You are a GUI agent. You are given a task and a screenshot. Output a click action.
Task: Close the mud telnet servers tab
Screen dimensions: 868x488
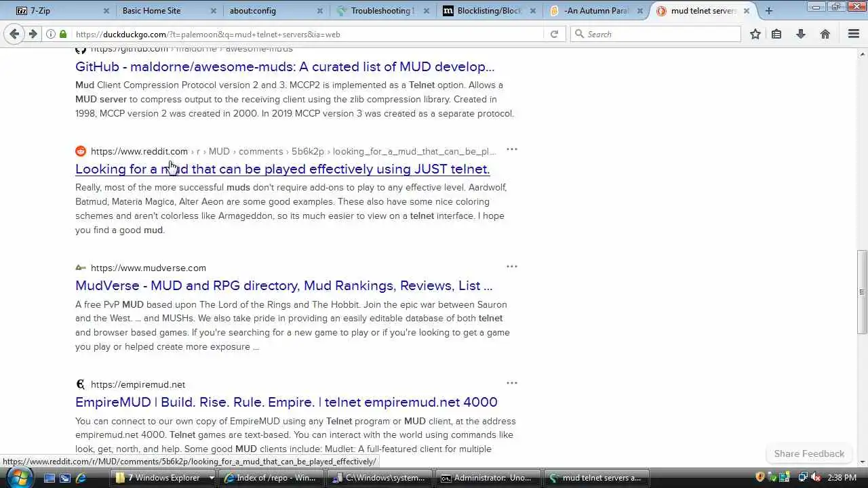tap(747, 11)
